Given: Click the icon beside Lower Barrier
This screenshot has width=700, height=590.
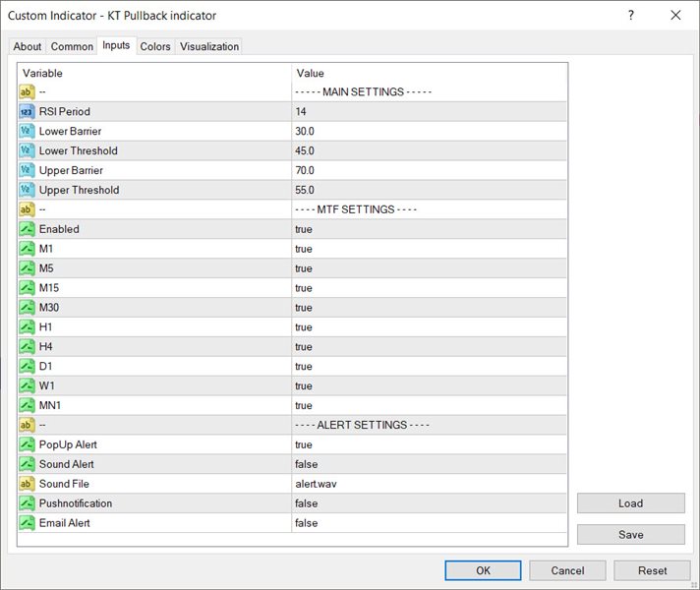Looking at the screenshot, I should pos(27,132).
